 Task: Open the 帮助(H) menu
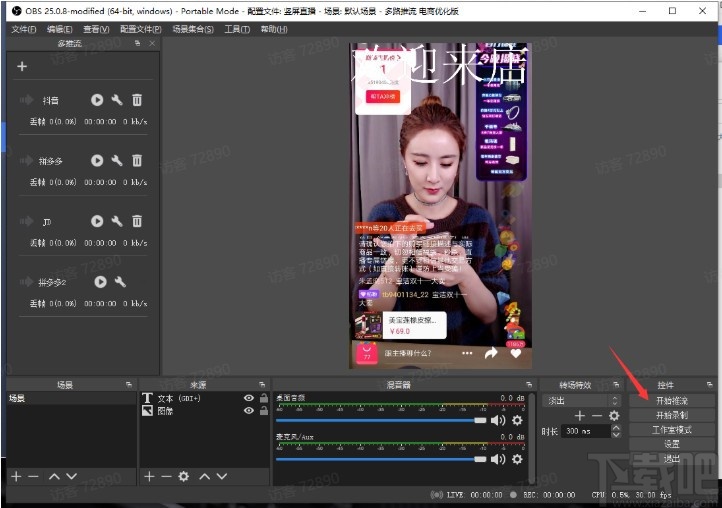point(274,29)
